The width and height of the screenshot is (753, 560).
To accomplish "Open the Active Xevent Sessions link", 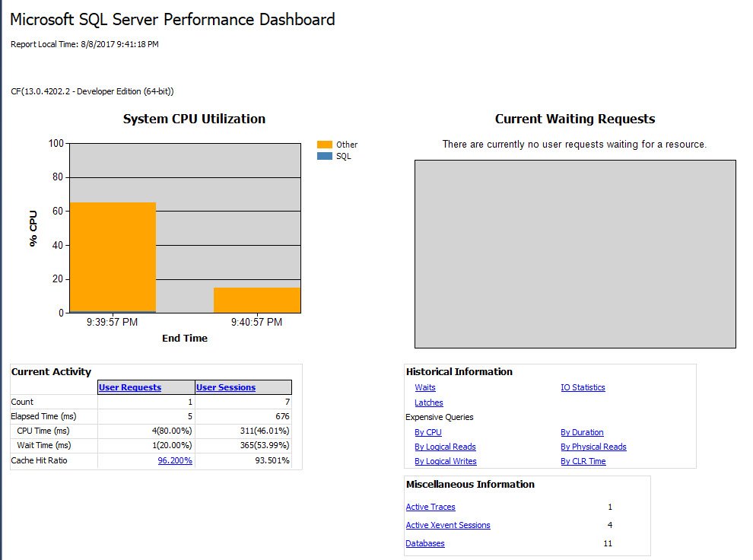I will [x=448, y=525].
